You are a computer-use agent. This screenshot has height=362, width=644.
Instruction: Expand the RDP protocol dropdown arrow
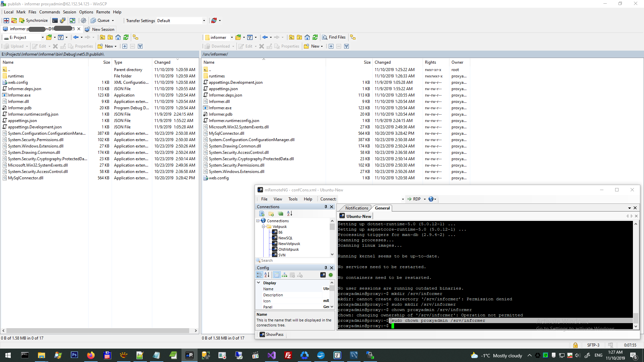coord(425,199)
